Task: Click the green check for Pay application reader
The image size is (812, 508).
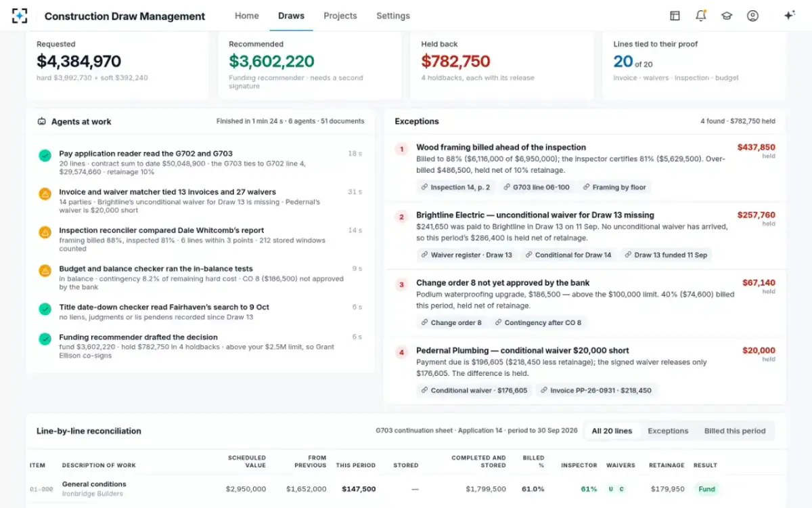Action: pos(45,156)
